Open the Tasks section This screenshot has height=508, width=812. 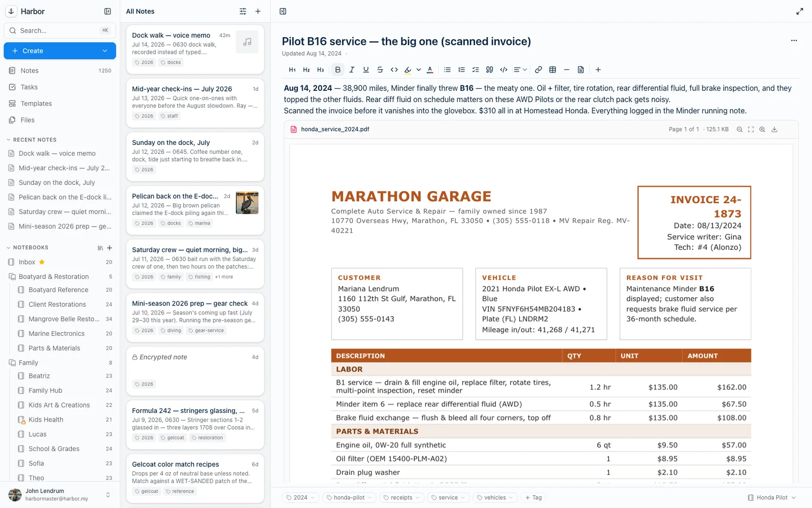tap(60, 87)
